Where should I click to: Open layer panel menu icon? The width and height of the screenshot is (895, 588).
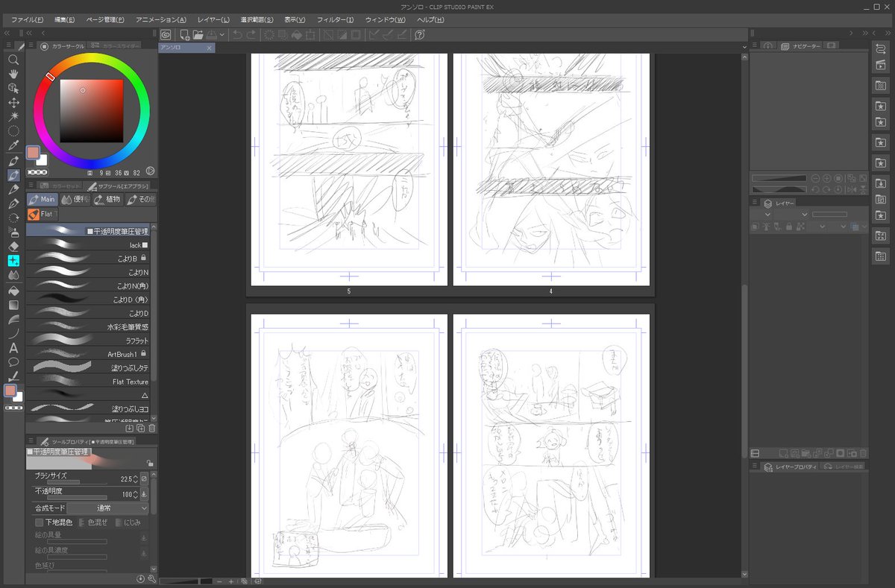[755, 203]
